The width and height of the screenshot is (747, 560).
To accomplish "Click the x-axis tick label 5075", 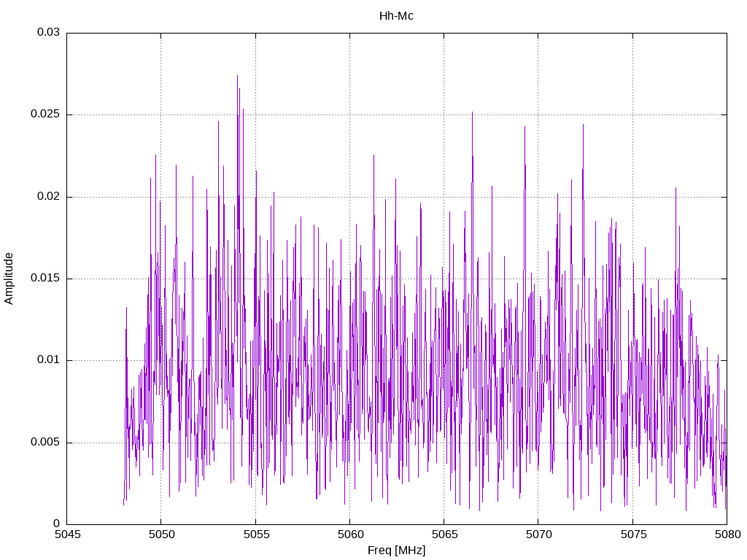I will [633, 534].
